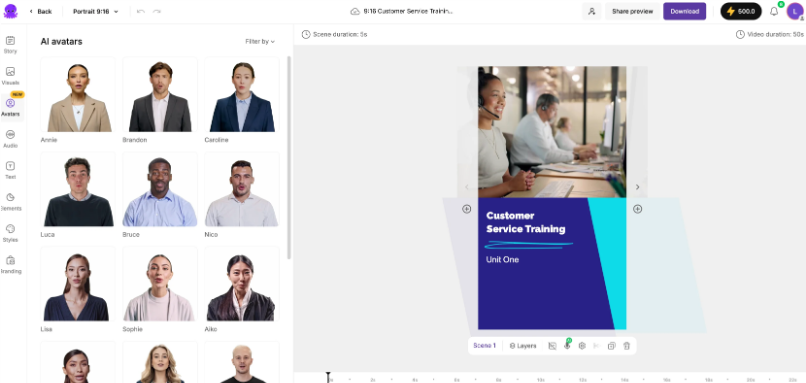Screen dimensions: 806x383
Task: Click the video duration clock indicator
Action: click(770, 34)
